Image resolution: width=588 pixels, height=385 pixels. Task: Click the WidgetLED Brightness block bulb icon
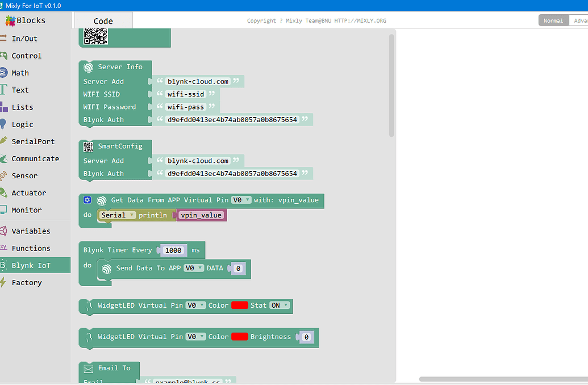(x=89, y=337)
